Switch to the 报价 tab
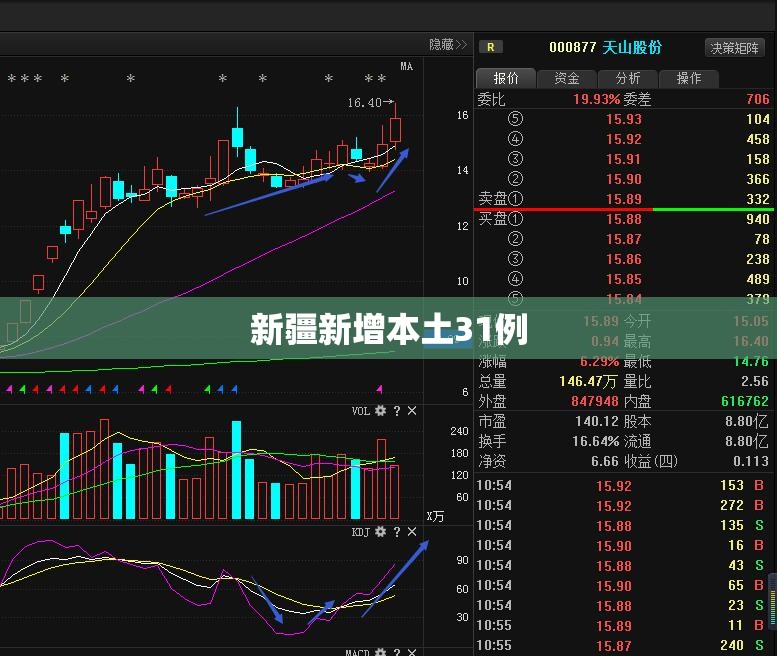777x656 pixels. tap(505, 78)
